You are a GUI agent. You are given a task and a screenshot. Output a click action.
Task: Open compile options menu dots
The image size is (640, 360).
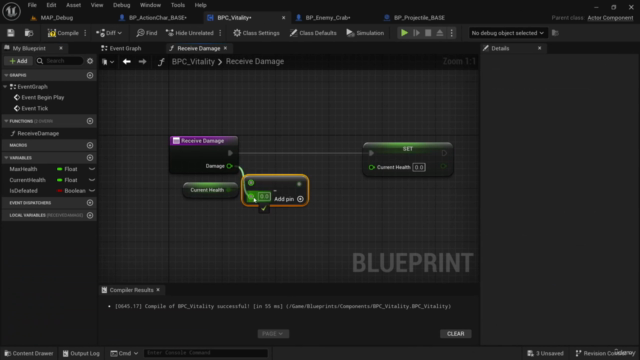coord(85,33)
